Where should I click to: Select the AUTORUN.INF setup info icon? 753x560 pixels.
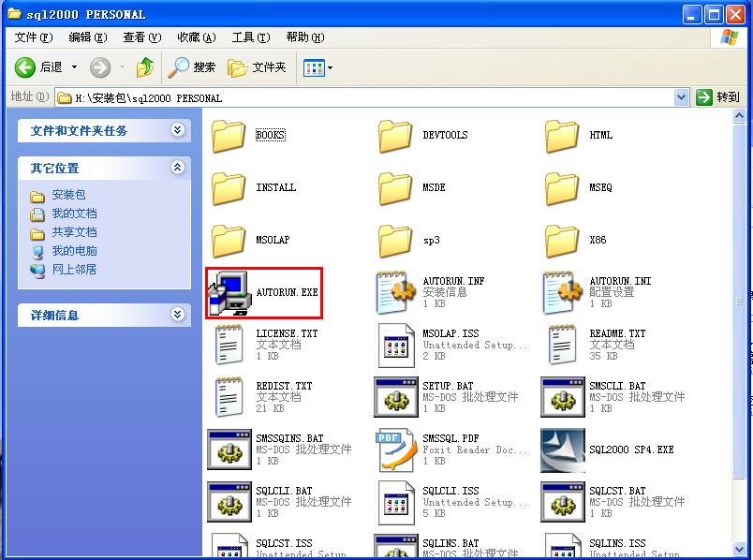pos(396,293)
